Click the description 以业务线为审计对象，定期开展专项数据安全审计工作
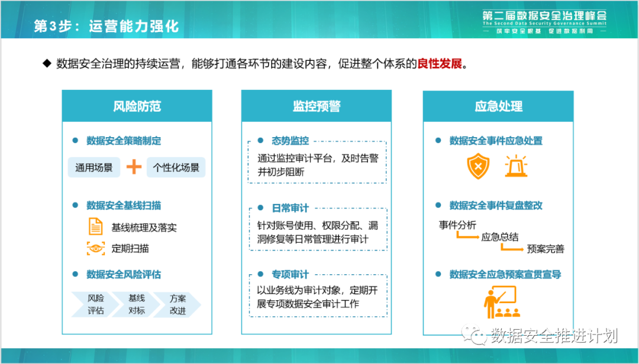This screenshot has width=639, height=364. point(318,297)
